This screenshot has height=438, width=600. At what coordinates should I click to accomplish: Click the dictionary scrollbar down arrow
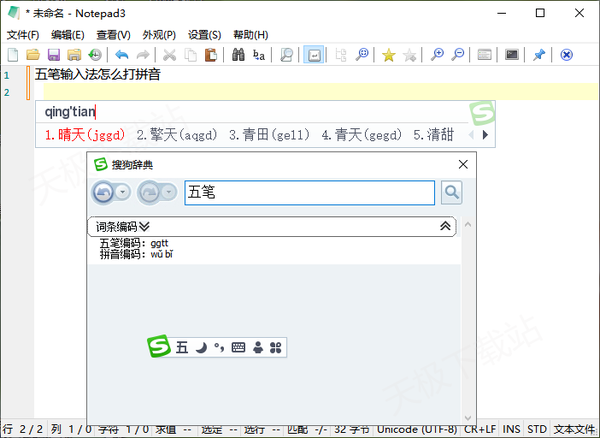point(468,418)
